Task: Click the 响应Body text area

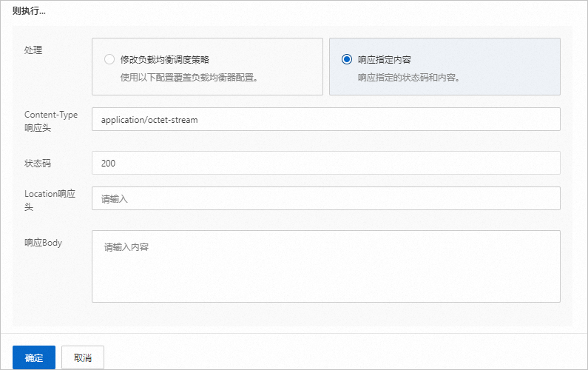Action: click(x=326, y=266)
